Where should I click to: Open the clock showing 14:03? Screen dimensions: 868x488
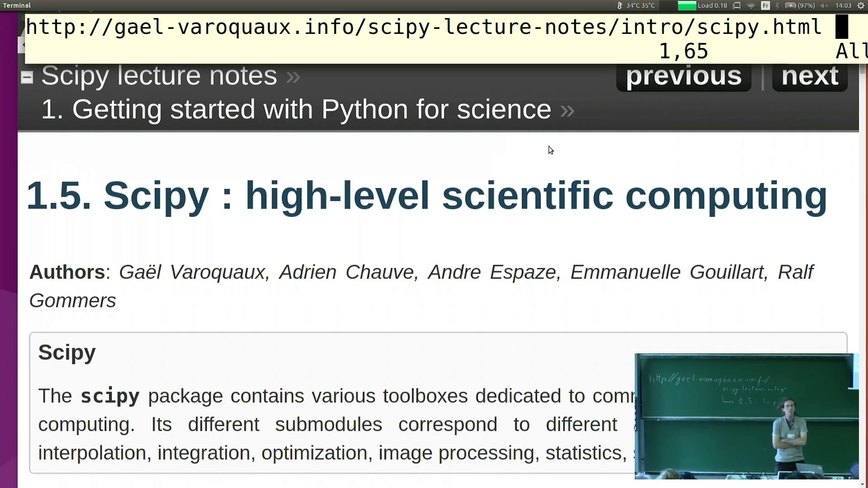(843, 5)
